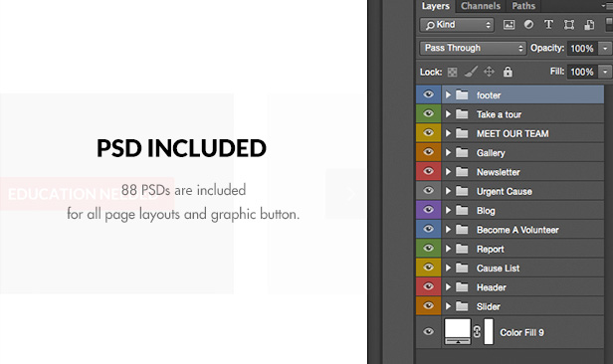
Task: Switch to the Paths tab
Action: point(523,6)
